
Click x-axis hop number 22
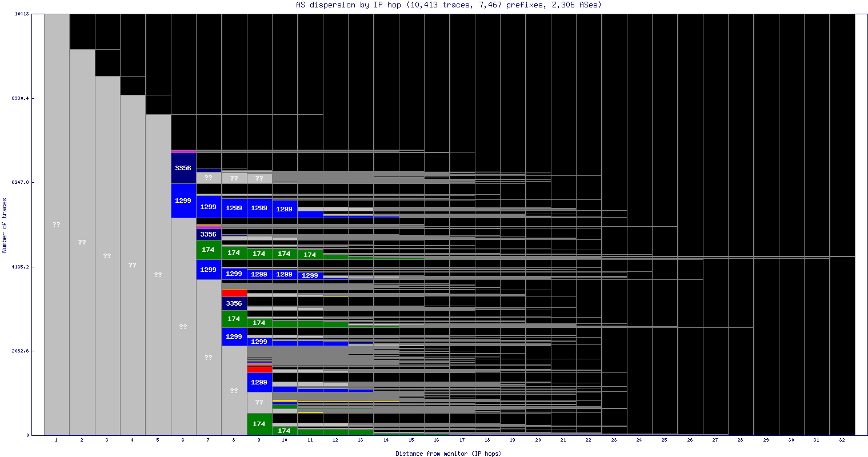pos(589,440)
